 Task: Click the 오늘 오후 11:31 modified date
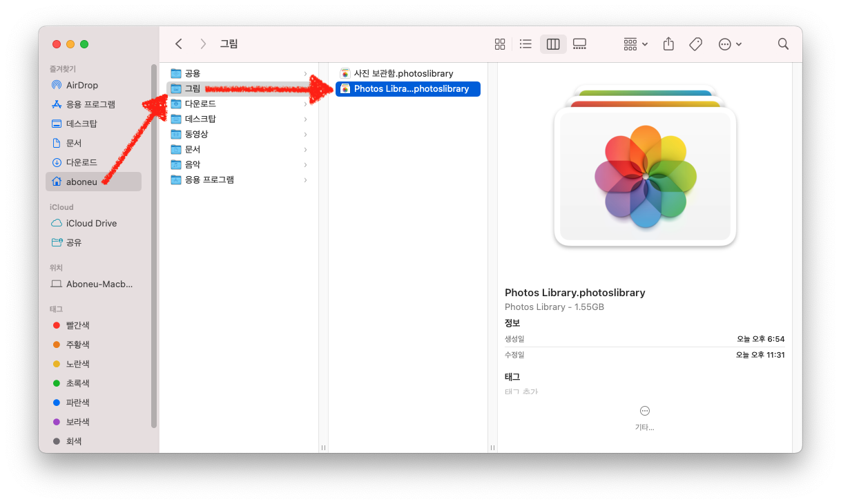[x=760, y=355]
